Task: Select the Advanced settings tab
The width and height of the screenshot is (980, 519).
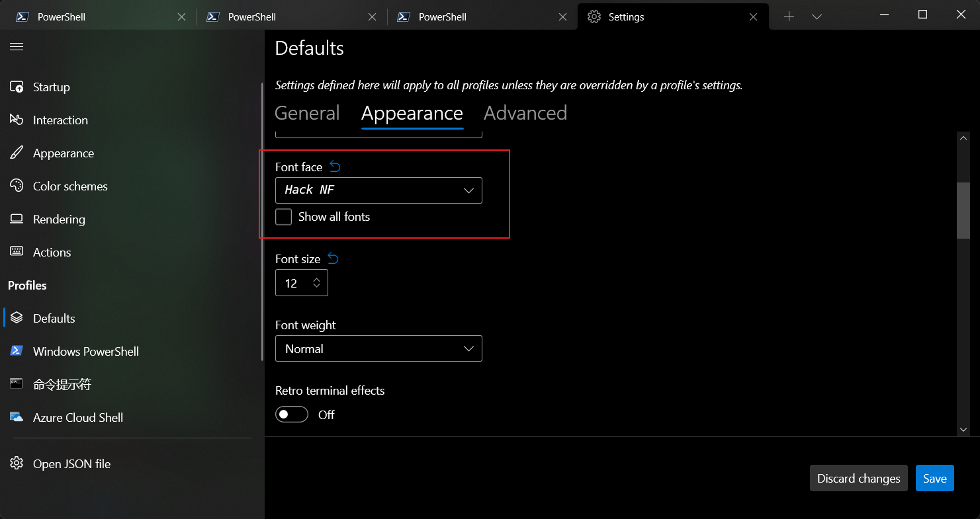Action: click(x=525, y=113)
